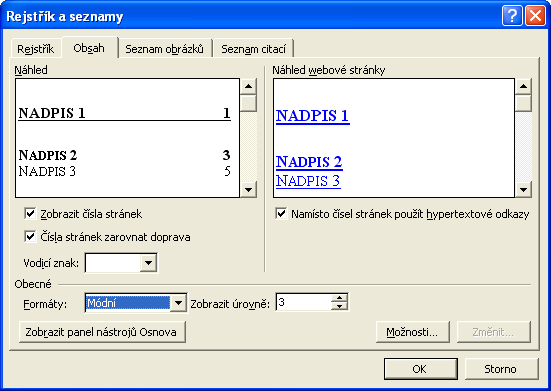551x391 pixels.
Task: Click scrollbar thumb in web page preview
Action: coord(523,103)
